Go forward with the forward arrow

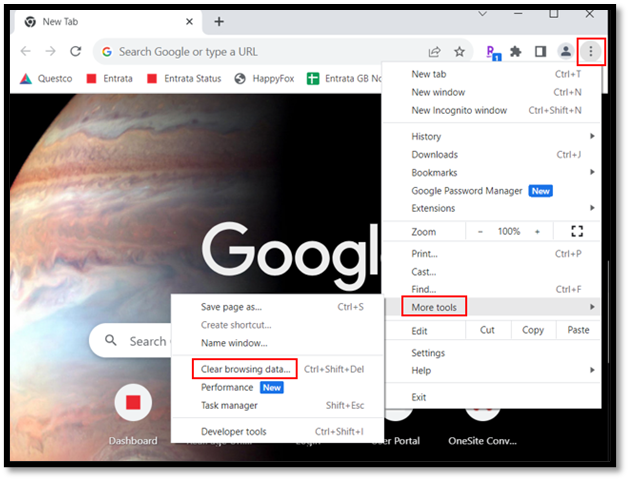pyautogui.click(x=51, y=51)
